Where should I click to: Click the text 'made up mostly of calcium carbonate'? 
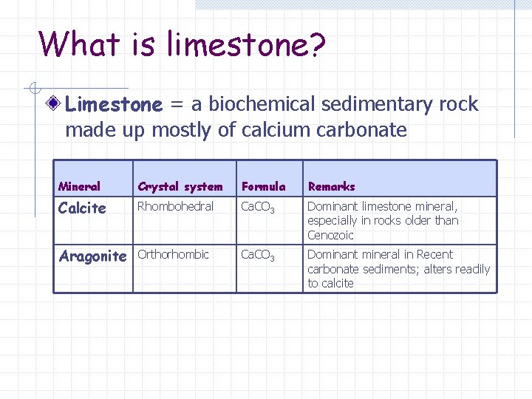(x=236, y=130)
